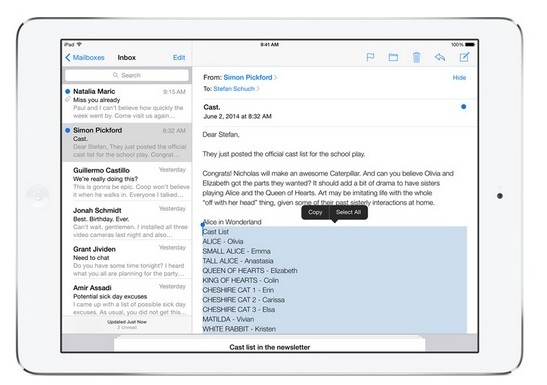Open Jonah Schmidt's birthday message
547x385 pixels.
click(127, 221)
